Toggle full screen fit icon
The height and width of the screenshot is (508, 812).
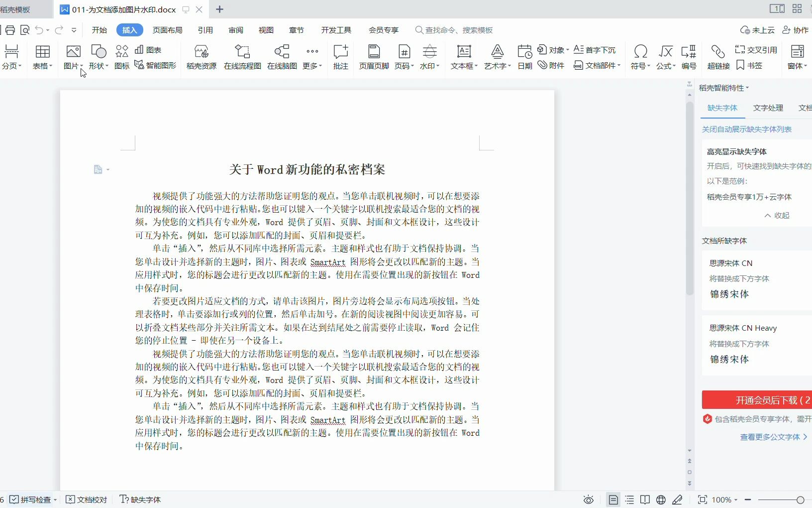click(x=702, y=500)
